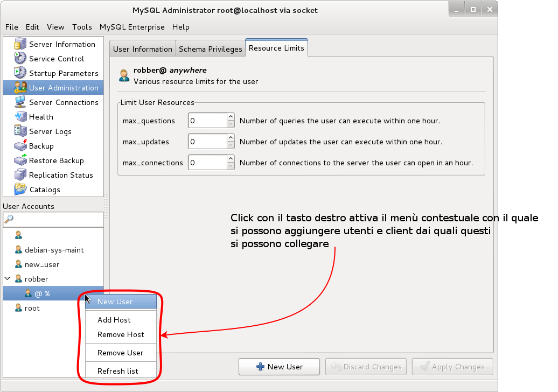Switch to User Information tab
Image resolution: width=558 pixels, height=392 pixels.
[x=143, y=49]
